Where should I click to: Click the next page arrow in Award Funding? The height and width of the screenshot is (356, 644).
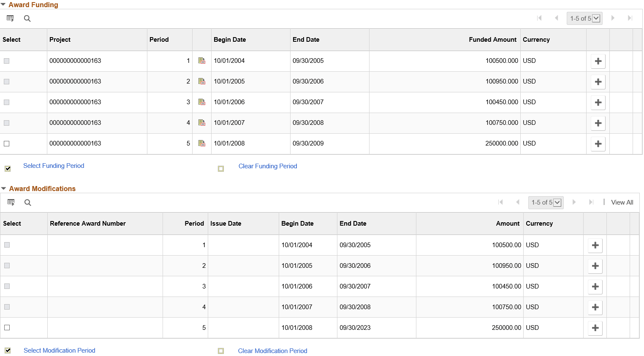(613, 18)
